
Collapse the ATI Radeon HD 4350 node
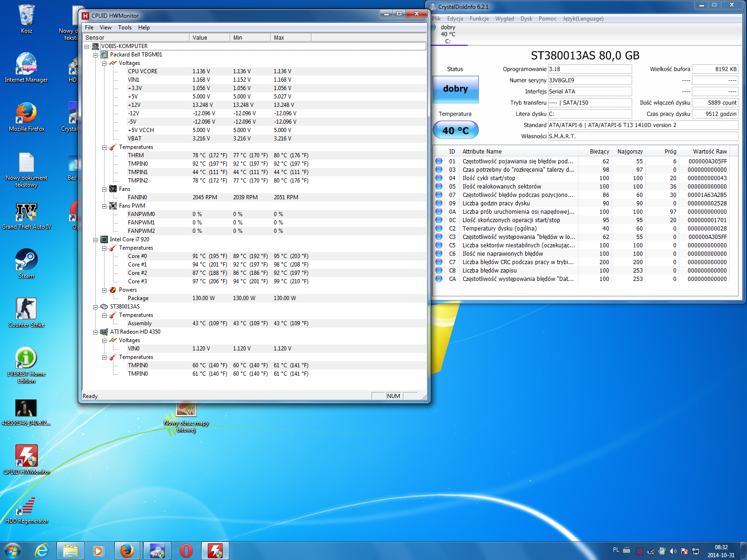96,332
